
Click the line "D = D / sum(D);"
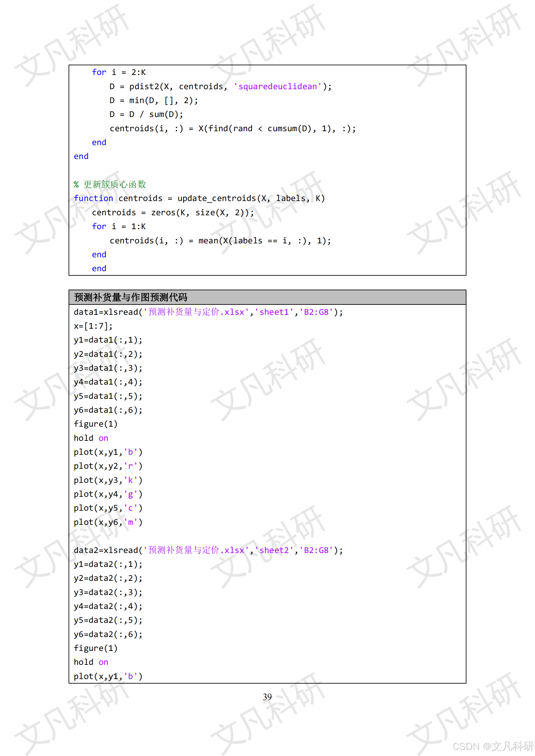[x=146, y=114]
